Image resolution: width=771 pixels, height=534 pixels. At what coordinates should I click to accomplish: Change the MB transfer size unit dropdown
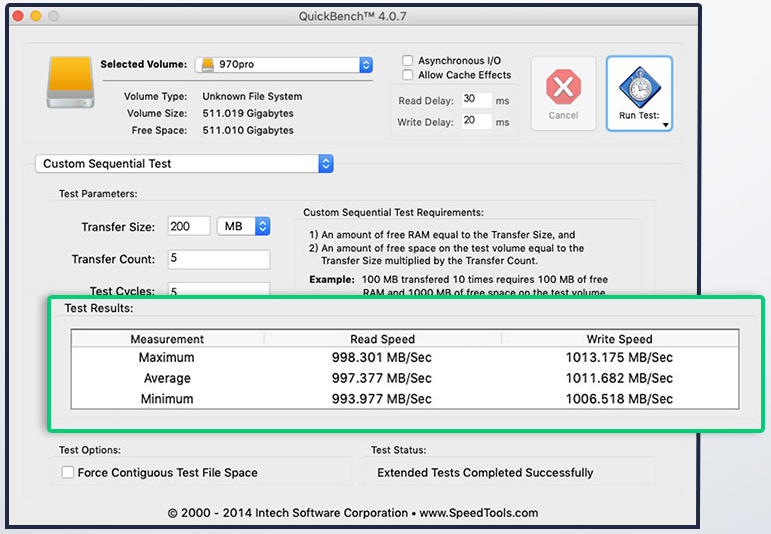pos(244,227)
